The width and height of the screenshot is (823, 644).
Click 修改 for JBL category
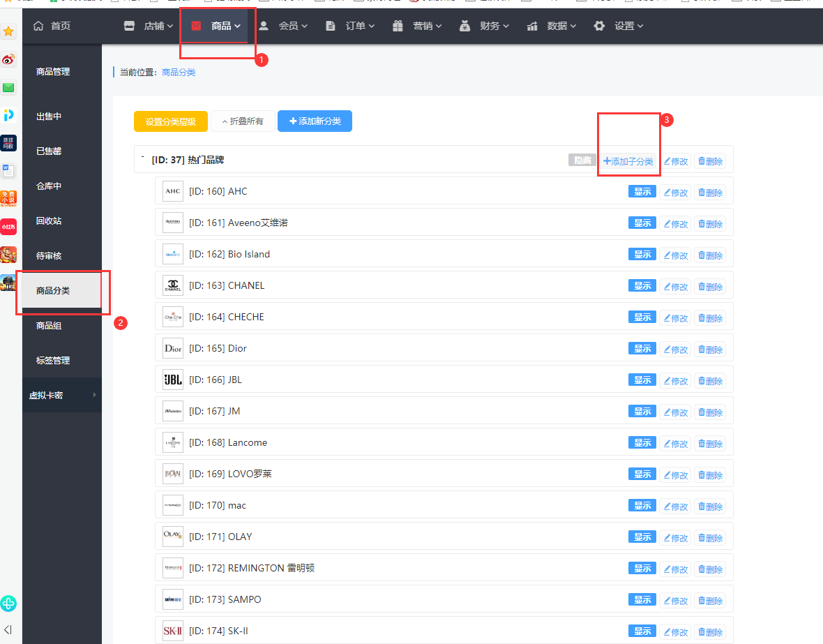pos(676,381)
